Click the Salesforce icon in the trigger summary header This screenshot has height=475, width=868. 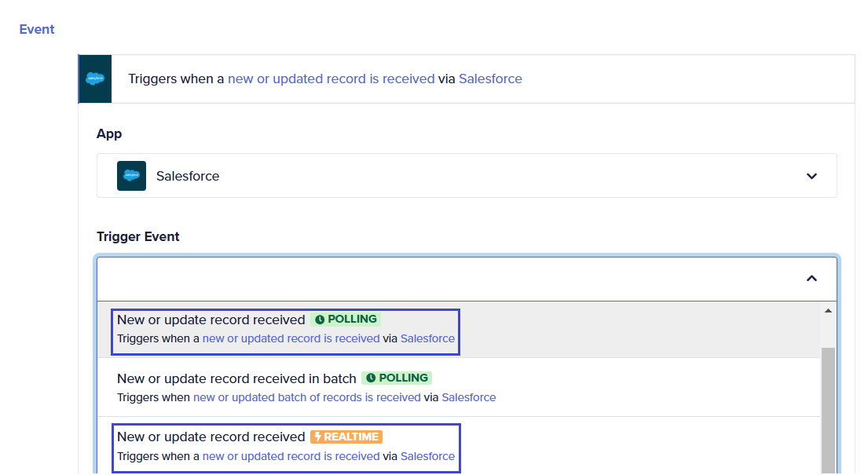click(x=95, y=79)
